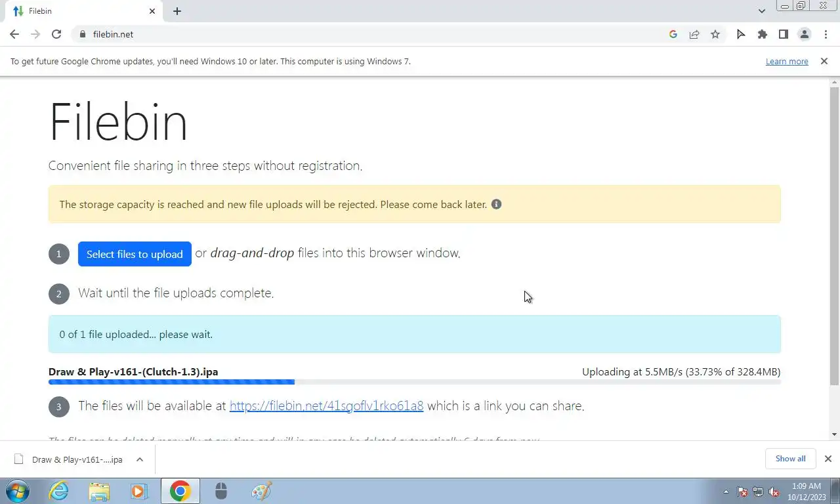Click the Uploading at 5.5MB/s status text
Image resolution: width=840 pixels, height=504 pixels.
click(x=681, y=371)
